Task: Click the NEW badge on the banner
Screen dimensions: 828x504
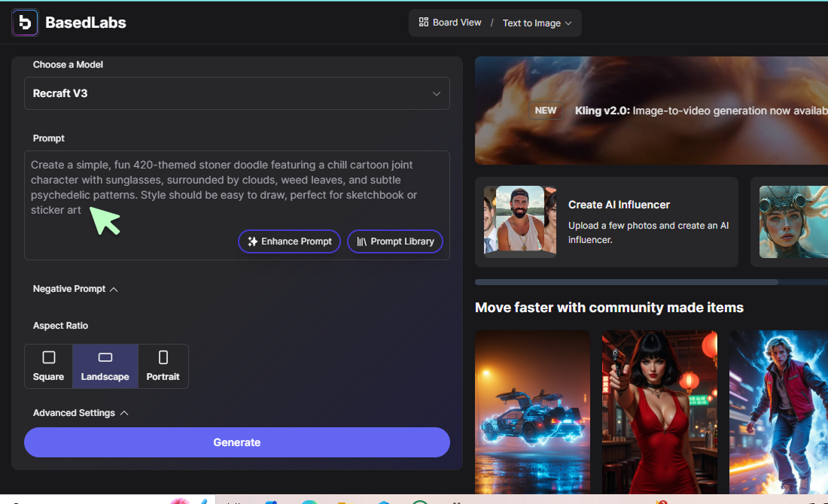Action: point(546,111)
